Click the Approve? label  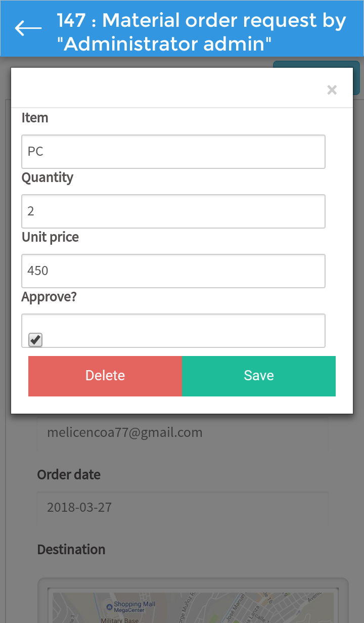point(49,297)
